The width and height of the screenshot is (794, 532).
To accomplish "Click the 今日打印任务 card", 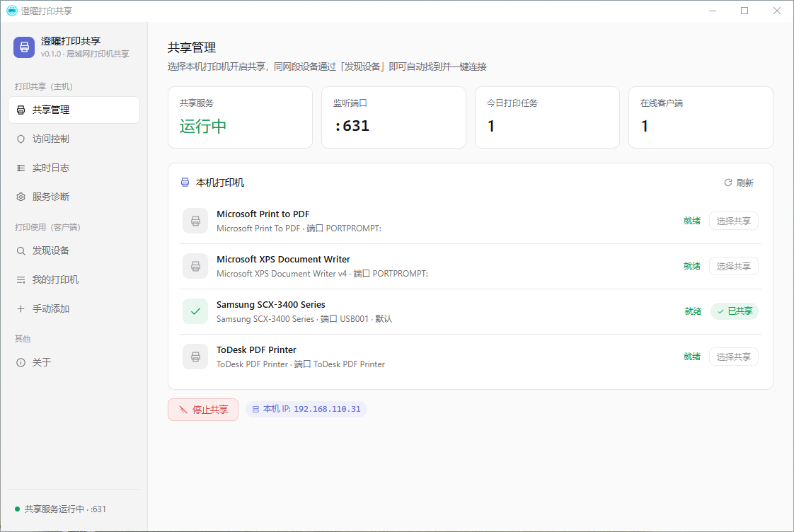I will point(547,117).
